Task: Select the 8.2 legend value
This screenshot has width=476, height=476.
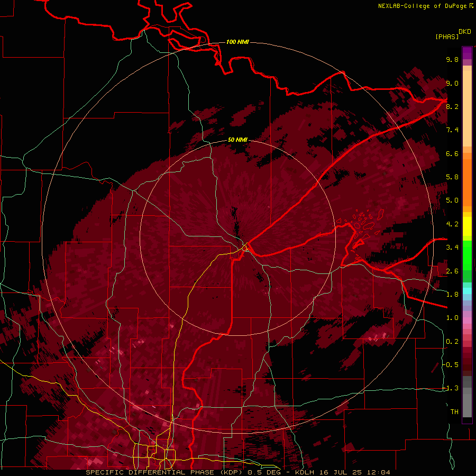Action: click(452, 106)
